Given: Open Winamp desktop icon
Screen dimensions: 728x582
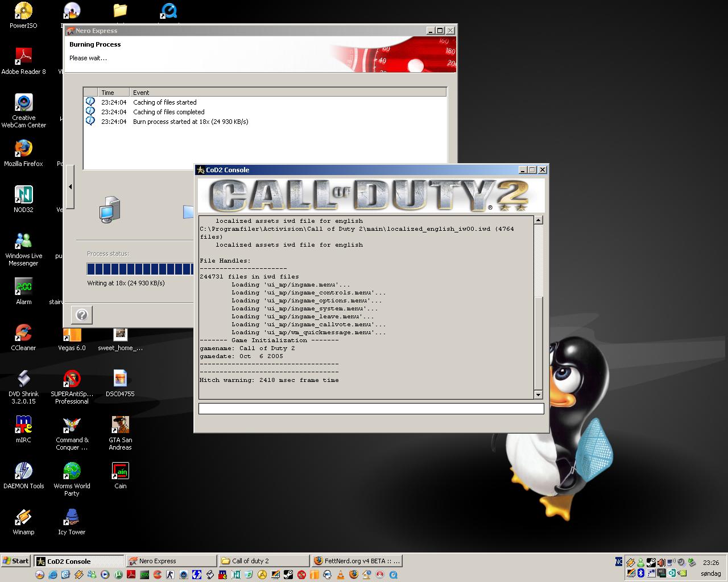Looking at the screenshot, I should pos(23,517).
